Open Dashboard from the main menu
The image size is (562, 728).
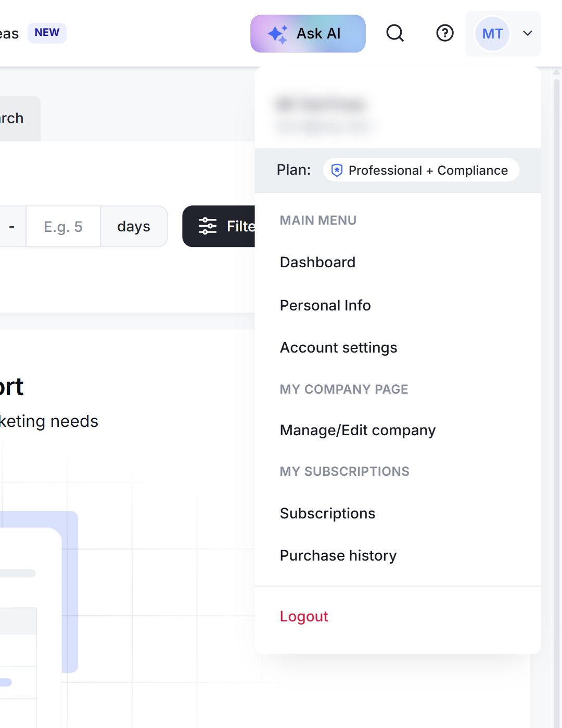tap(317, 262)
